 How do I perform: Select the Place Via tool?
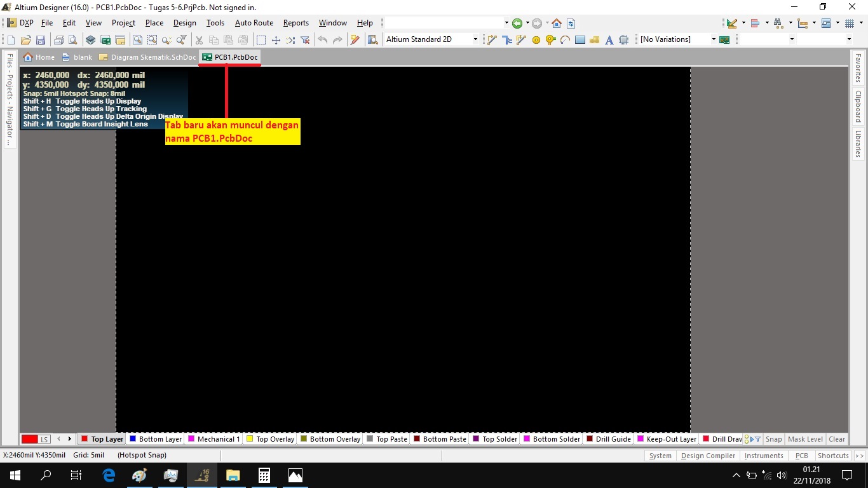pyautogui.click(x=551, y=39)
